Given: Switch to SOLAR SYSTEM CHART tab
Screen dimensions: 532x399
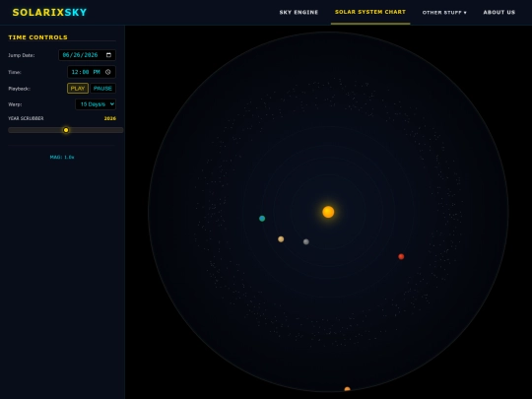Looking at the screenshot, I should (x=370, y=12).
